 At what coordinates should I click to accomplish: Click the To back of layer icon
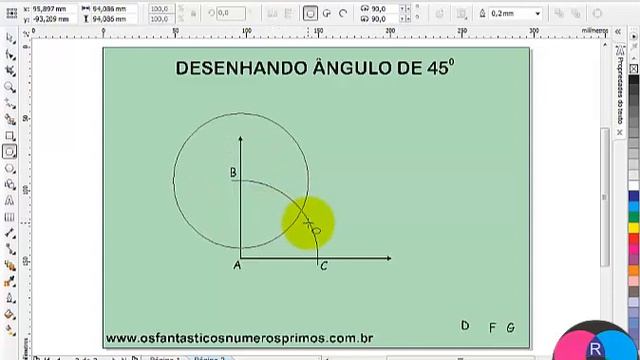coord(576,13)
